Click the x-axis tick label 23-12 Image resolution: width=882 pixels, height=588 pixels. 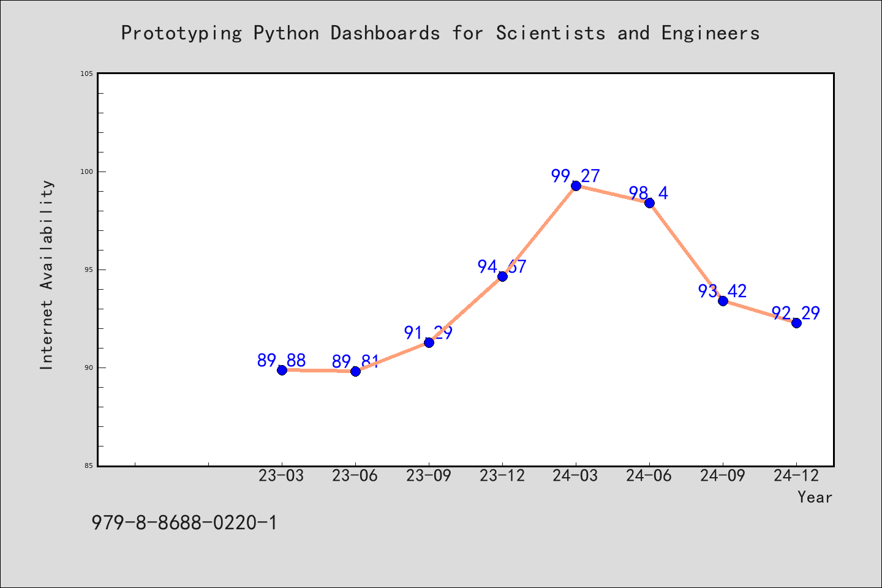pos(502,476)
